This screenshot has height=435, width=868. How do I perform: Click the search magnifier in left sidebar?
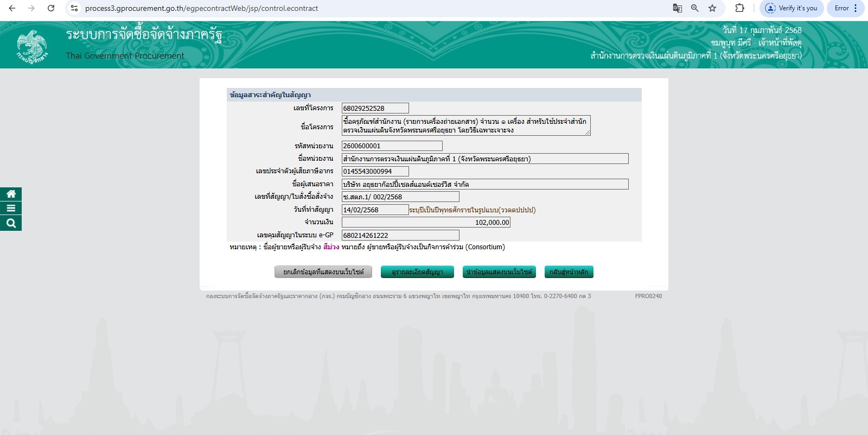pos(11,223)
